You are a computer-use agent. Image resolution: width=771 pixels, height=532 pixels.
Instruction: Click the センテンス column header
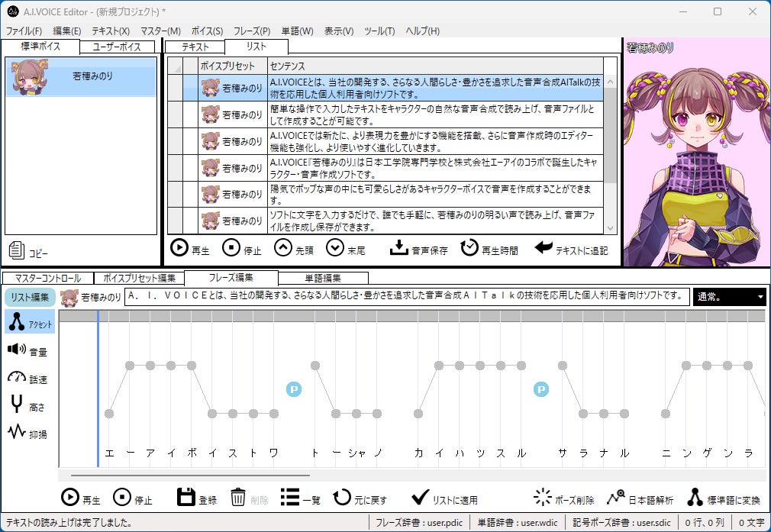pyautogui.click(x=435, y=66)
